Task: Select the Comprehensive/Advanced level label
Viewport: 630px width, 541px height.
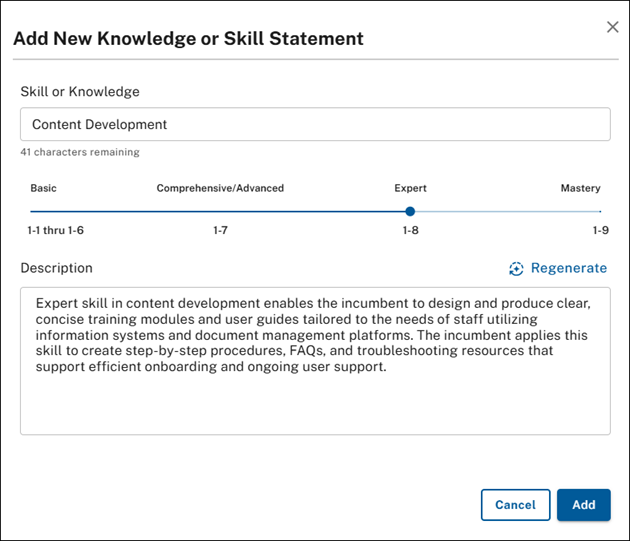Action: (x=220, y=188)
